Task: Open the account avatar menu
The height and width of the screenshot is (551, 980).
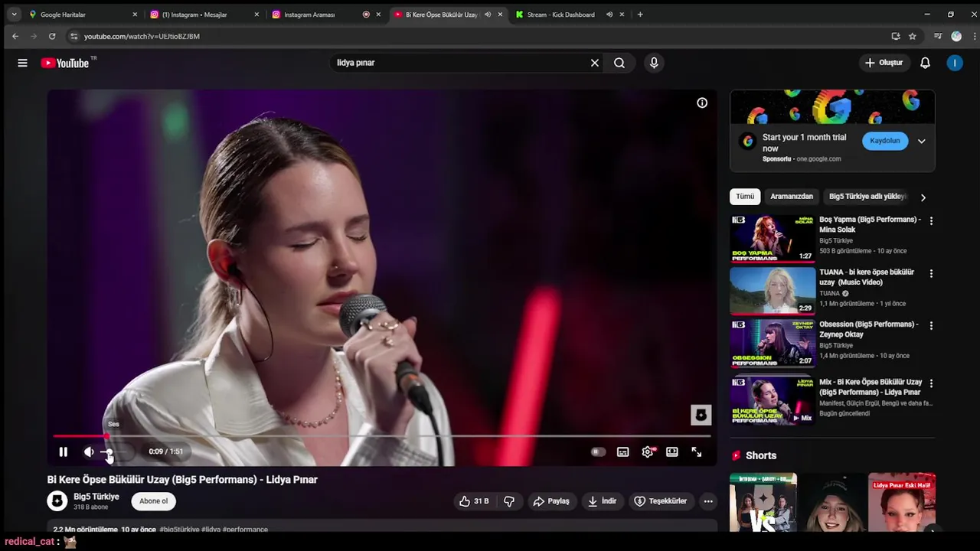Action: [x=955, y=63]
